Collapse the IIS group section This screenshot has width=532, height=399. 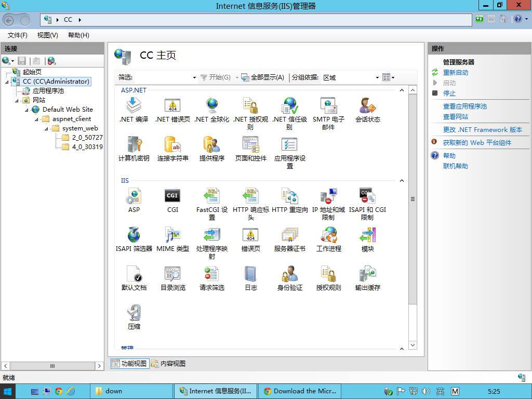point(402,180)
